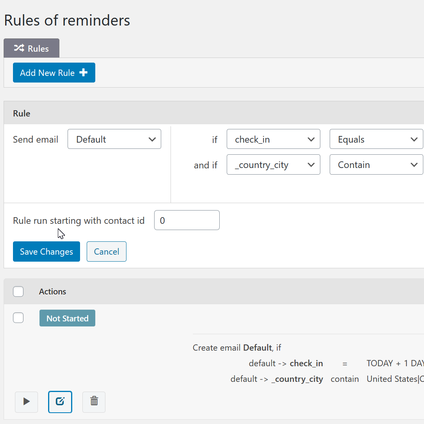Click the Rule panel header text

pyautogui.click(x=22, y=114)
